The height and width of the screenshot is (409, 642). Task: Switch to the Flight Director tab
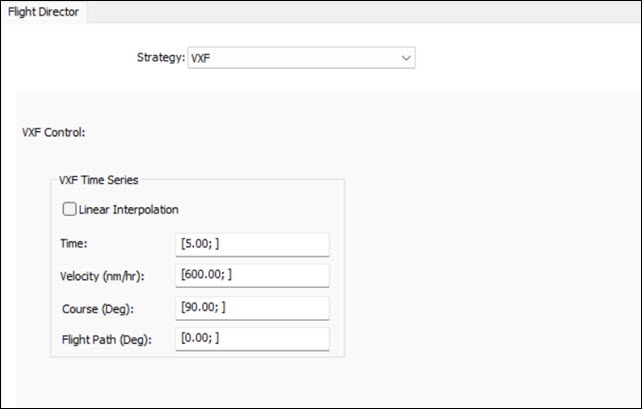(x=43, y=12)
